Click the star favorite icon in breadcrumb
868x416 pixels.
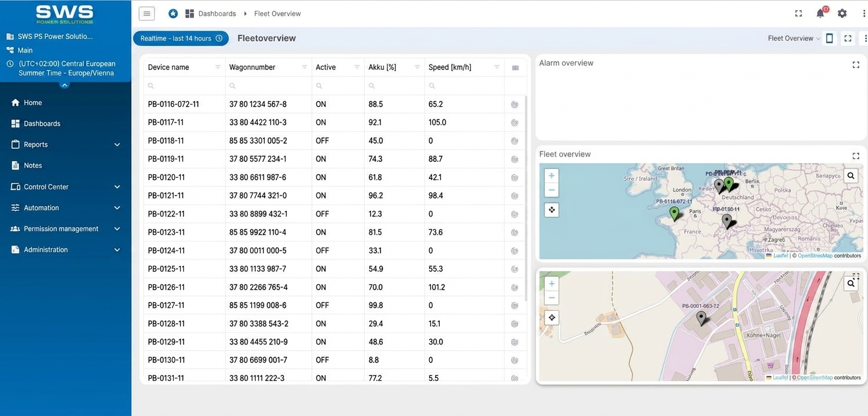click(173, 14)
